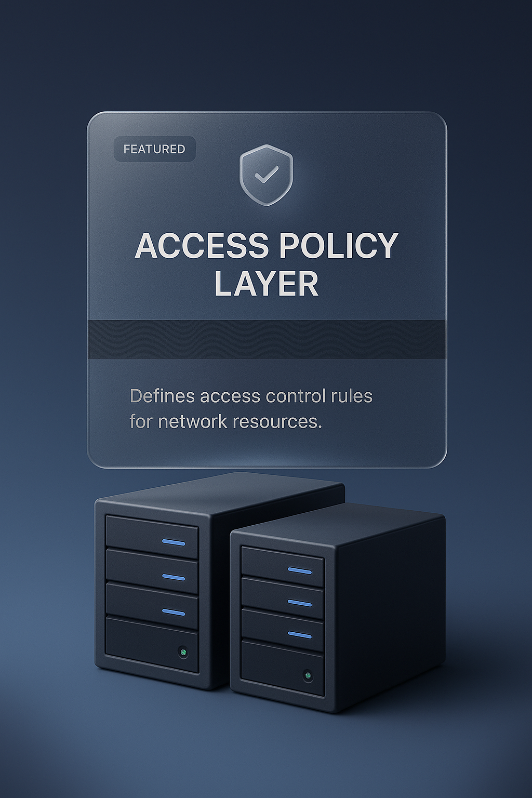Click blue LED on left server's top bay

[x=174, y=543]
